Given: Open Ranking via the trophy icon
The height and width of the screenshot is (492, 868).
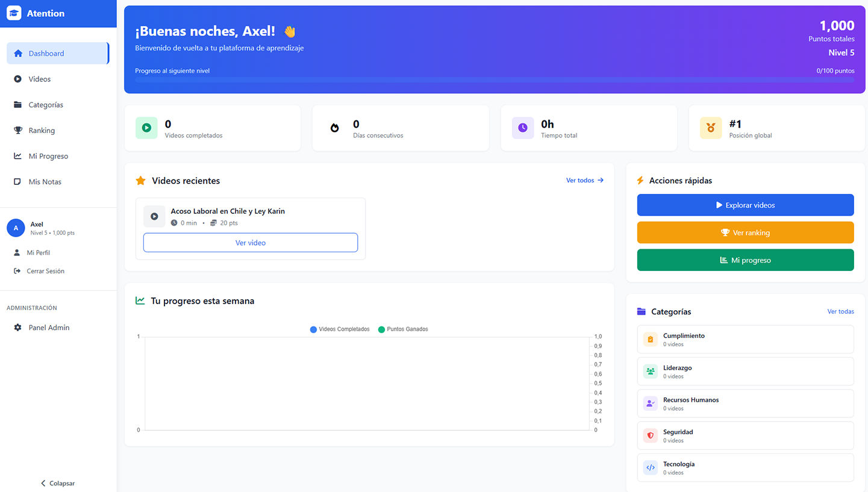Looking at the screenshot, I should (16, 130).
